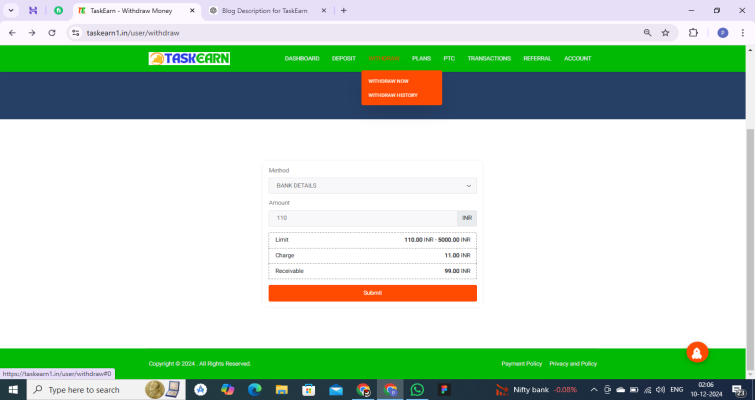
Task: Select Withdraw Now from the submenu
Action: pos(388,80)
